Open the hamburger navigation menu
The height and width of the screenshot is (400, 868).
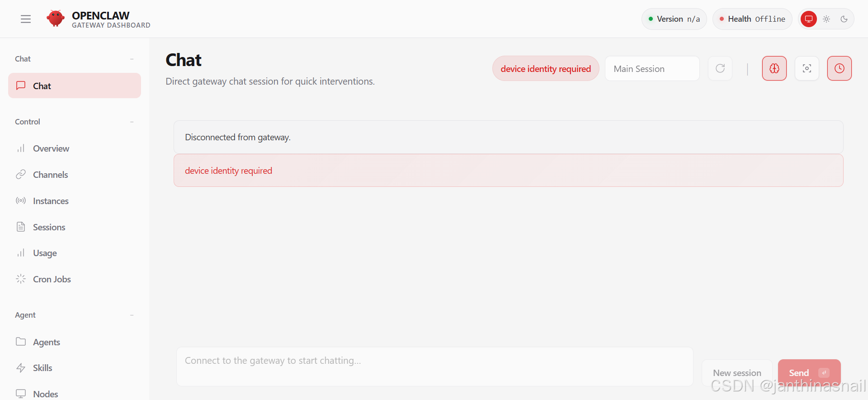pyautogui.click(x=26, y=19)
